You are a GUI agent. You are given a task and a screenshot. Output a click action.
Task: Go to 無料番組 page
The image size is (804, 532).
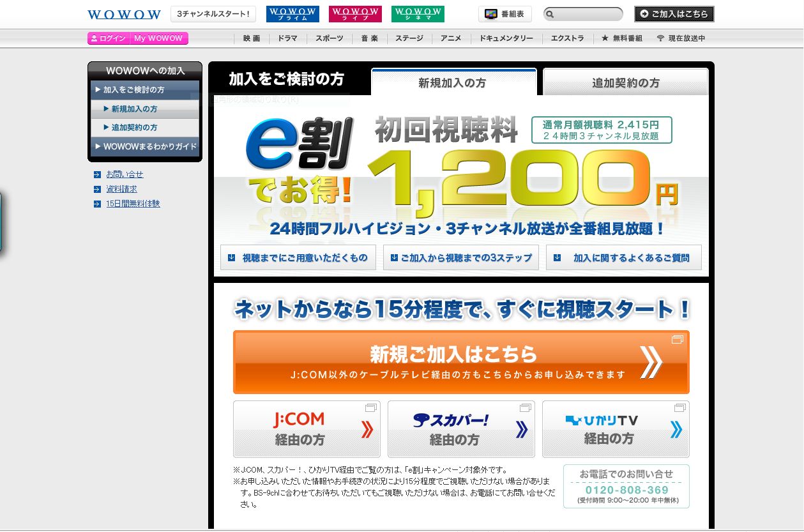tap(622, 38)
